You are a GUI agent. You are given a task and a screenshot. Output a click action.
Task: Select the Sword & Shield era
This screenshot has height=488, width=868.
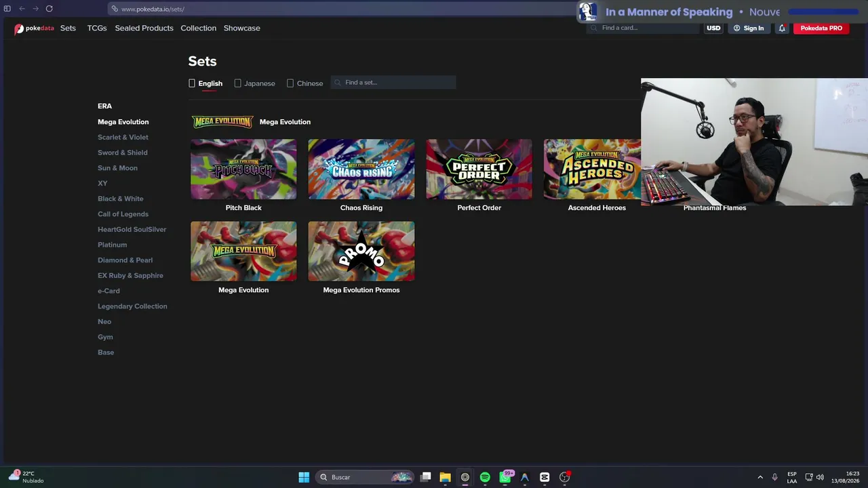[122, 152]
